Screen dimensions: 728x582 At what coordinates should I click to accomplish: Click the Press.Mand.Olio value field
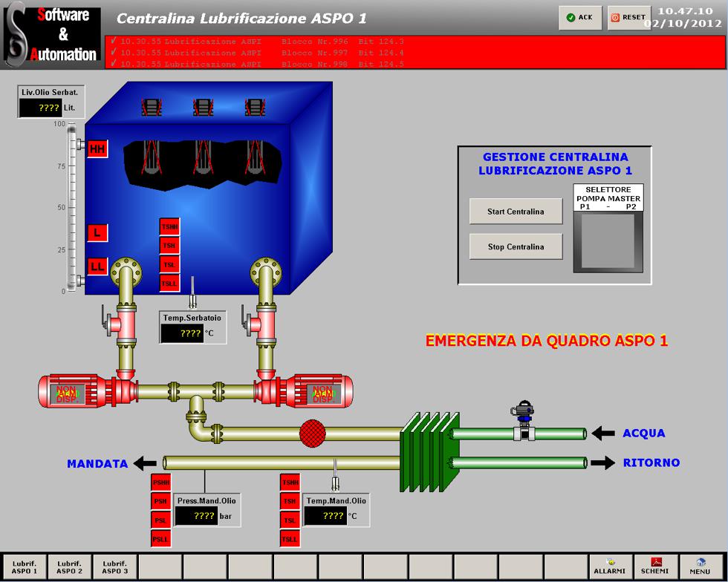(196, 516)
